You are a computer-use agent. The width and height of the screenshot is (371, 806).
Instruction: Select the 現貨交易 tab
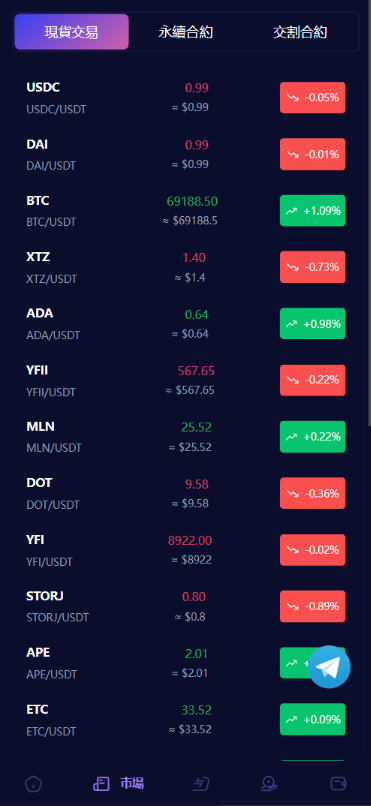tap(71, 32)
